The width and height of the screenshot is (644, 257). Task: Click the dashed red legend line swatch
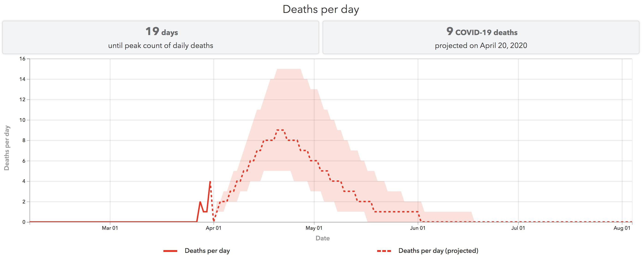[x=384, y=251]
